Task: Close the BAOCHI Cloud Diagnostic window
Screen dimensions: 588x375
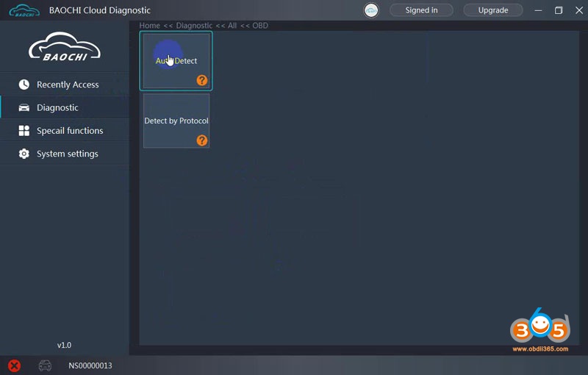Action: (579, 10)
